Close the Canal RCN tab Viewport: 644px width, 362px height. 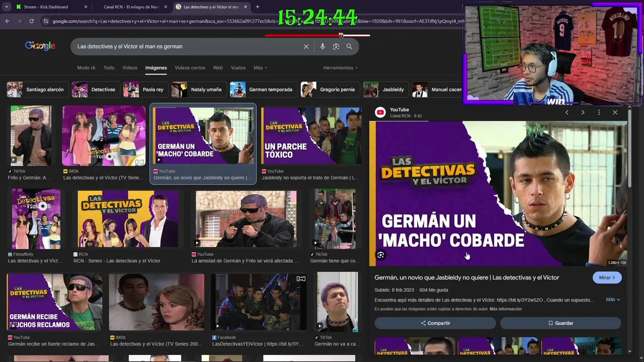(165, 7)
